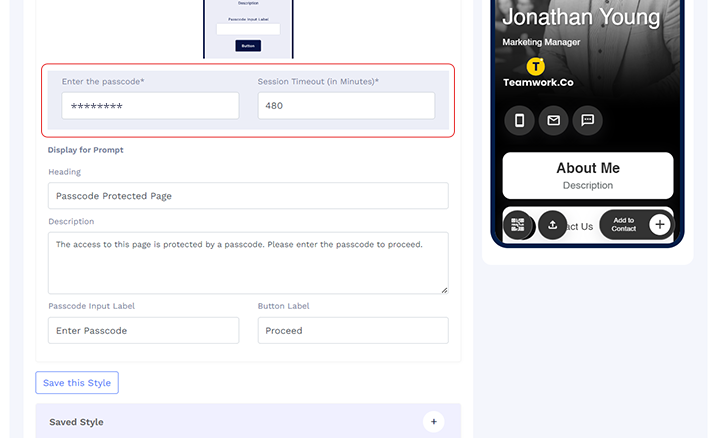This screenshot has width=720, height=438.
Task: Click Add to Contact button in preview
Action: (636, 225)
